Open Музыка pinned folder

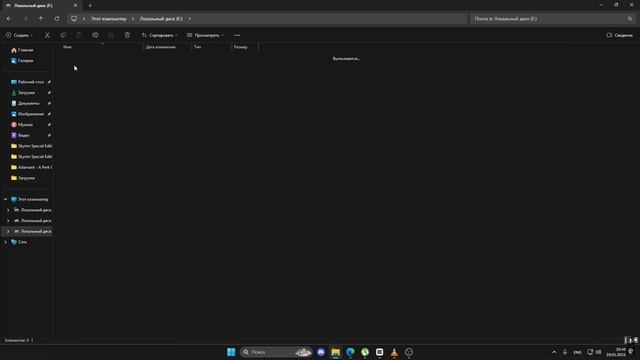pyautogui.click(x=22, y=124)
